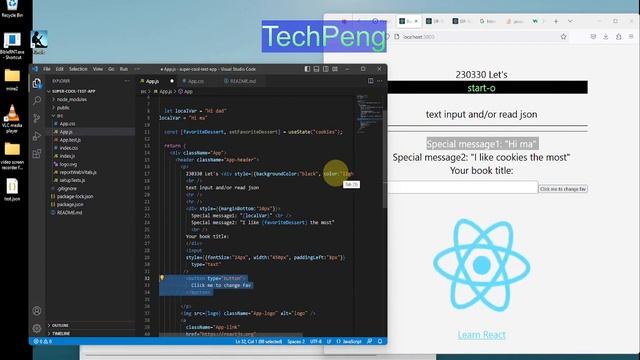Screen dimensions: 640x360
Task: Open App.test.js in the explorer
Action: tap(70, 140)
